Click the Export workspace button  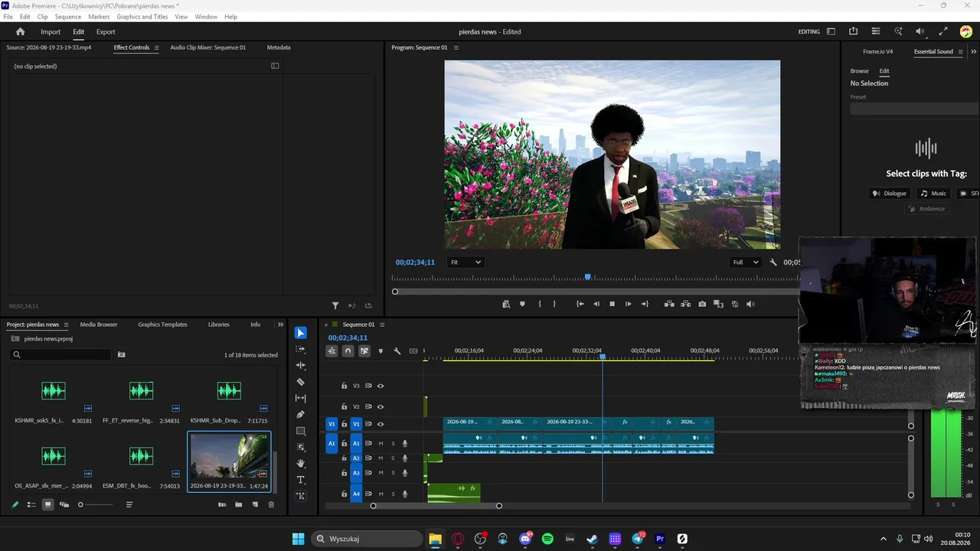pyautogui.click(x=106, y=31)
